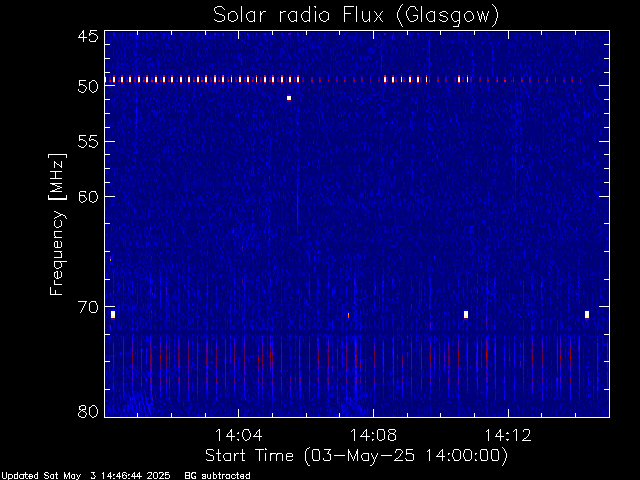Click the "Updated Sat May 3 14:46:44 2025" text
Image resolution: width=640 pixels, height=480 pixels.
86,476
